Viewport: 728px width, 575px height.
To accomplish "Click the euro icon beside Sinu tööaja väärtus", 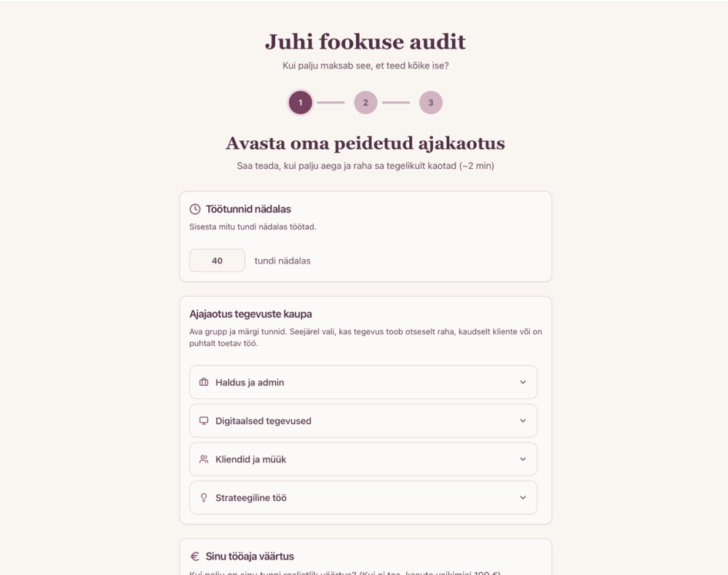I will point(195,556).
